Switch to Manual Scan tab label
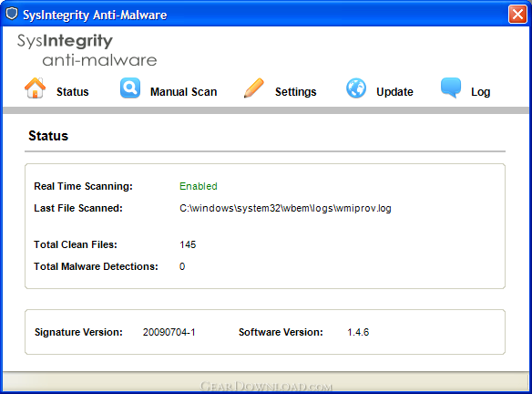The height and width of the screenshot is (394, 532). [183, 92]
